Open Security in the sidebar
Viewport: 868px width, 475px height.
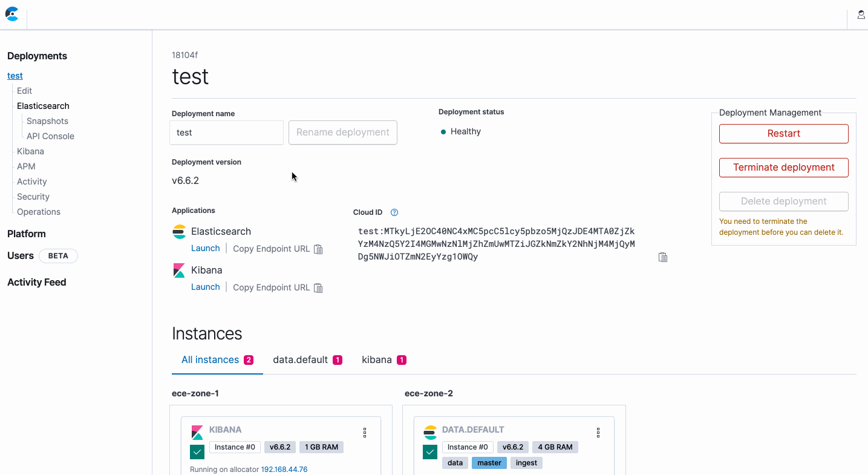[x=33, y=197]
